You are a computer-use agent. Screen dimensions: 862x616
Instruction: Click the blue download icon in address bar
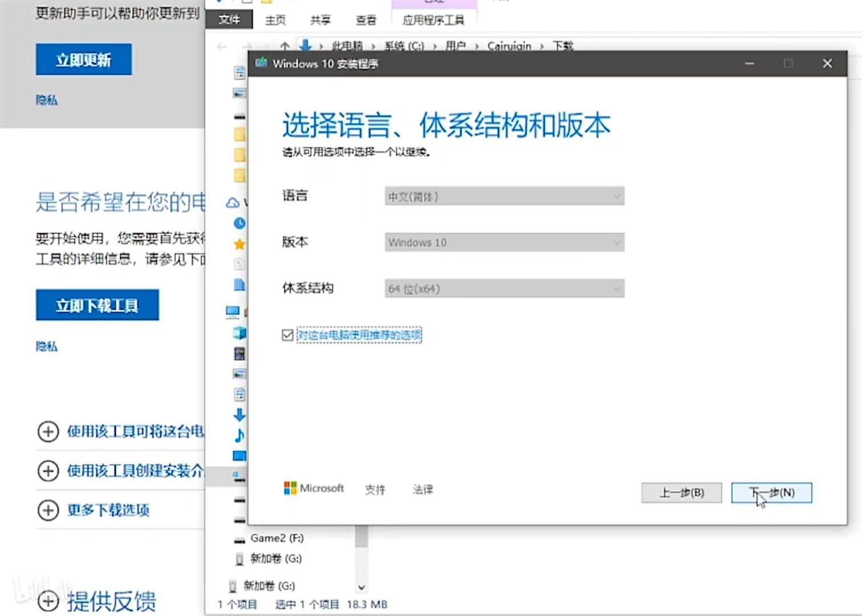(x=305, y=45)
